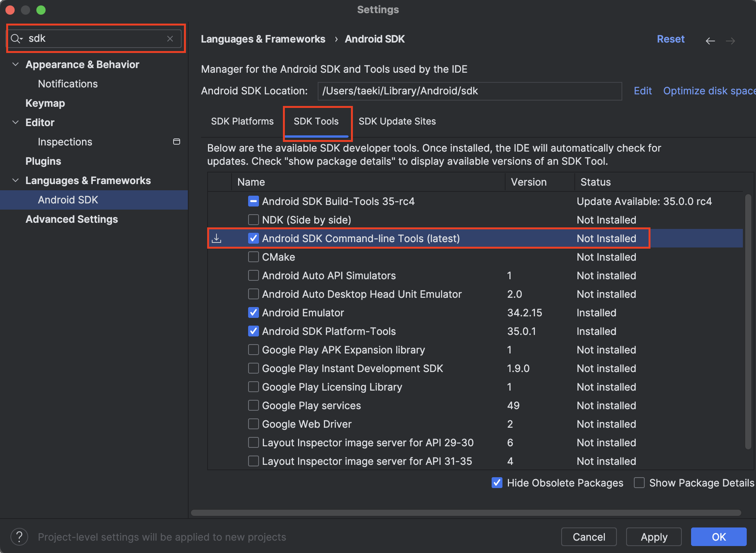756x553 pixels.
Task: Open the SDK Update Sites tab
Action: click(397, 121)
